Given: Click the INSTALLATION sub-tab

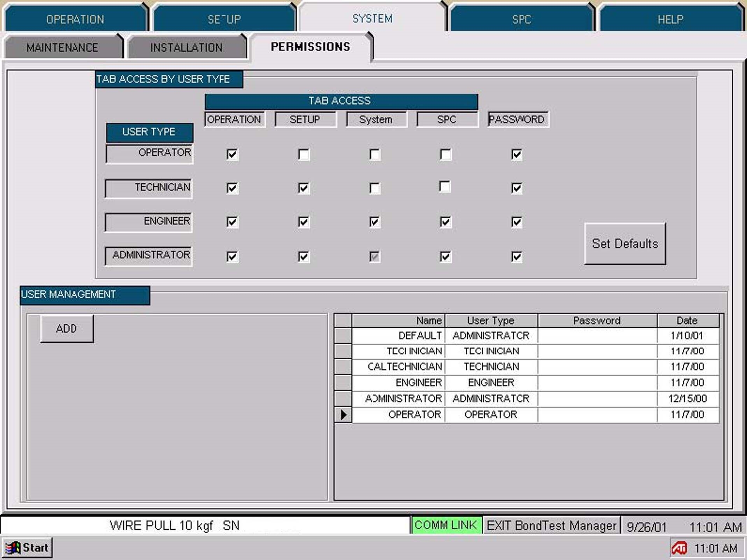Looking at the screenshot, I should (x=185, y=46).
